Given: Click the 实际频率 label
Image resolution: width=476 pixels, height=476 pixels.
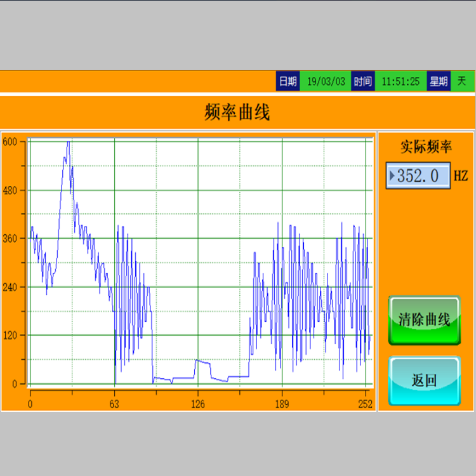Looking at the screenshot, I should click(x=426, y=147).
